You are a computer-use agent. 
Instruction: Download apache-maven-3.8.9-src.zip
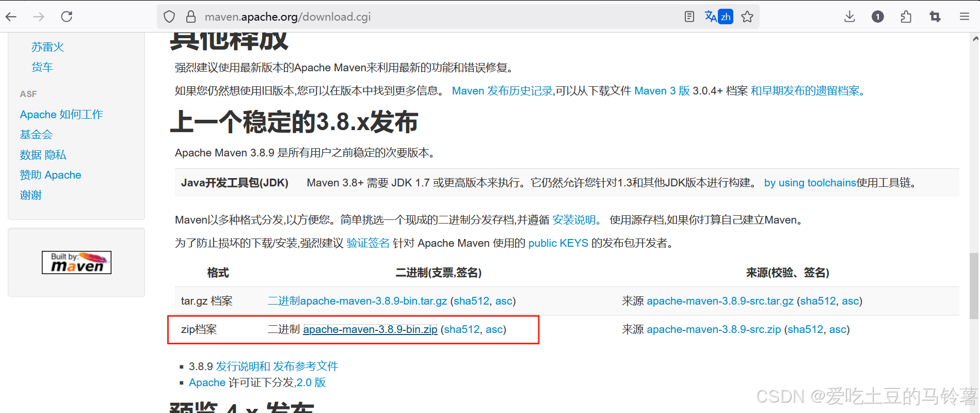714,329
